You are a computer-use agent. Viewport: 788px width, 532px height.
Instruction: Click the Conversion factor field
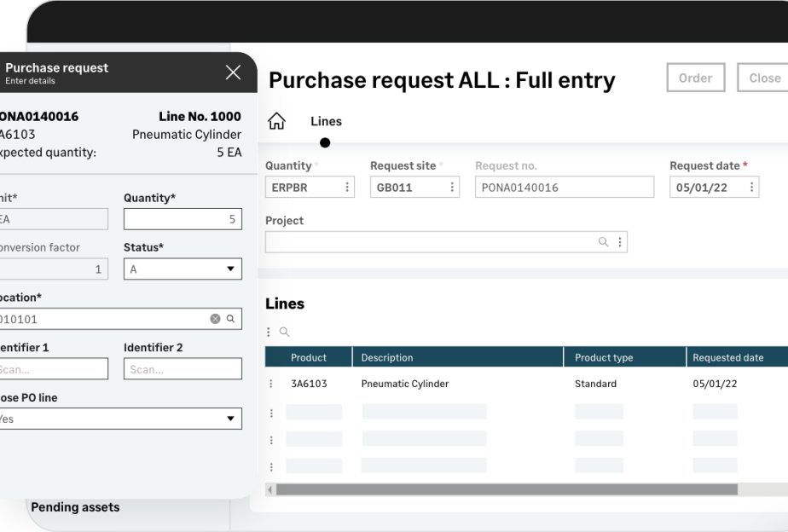(53, 269)
